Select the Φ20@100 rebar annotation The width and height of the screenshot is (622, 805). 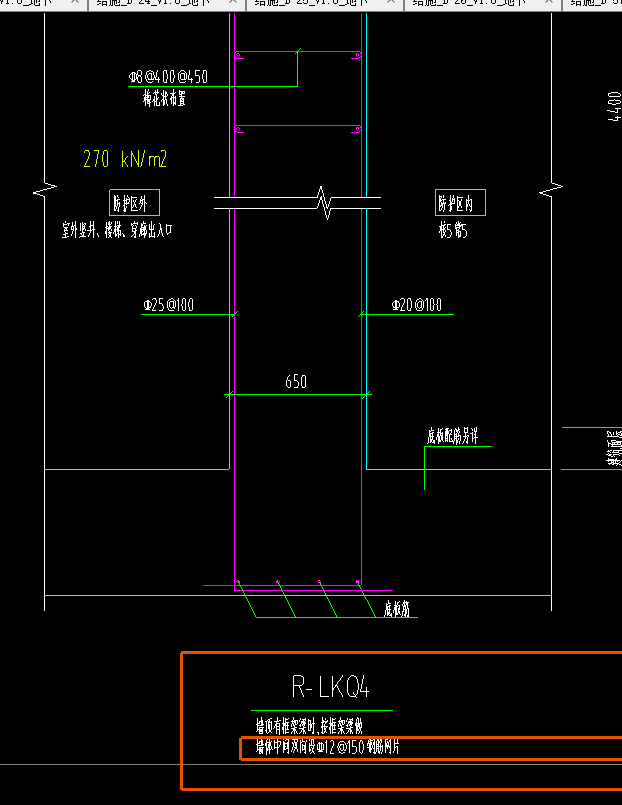[417, 305]
